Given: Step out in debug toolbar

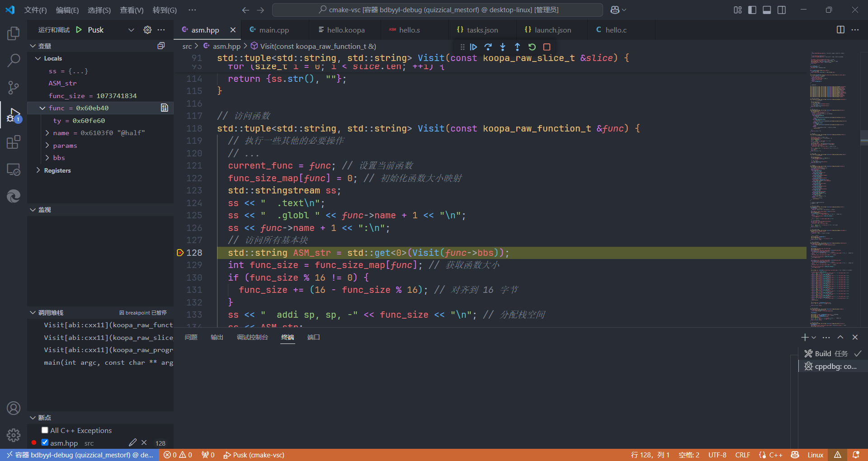Looking at the screenshot, I should (x=517, y=47).
